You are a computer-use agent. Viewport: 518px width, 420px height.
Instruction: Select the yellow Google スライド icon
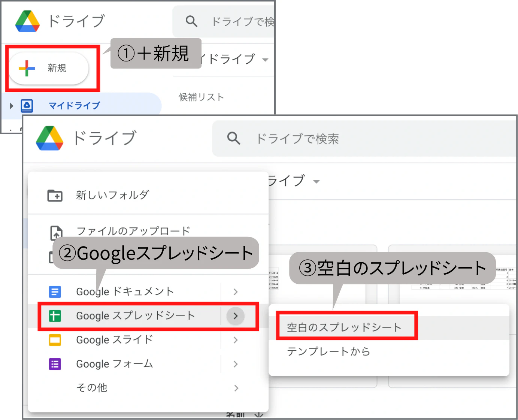point(55,340)
